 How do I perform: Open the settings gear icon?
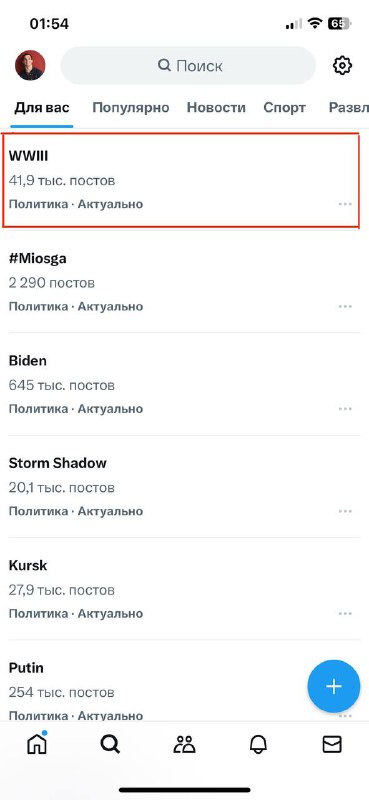click(342, 66)
